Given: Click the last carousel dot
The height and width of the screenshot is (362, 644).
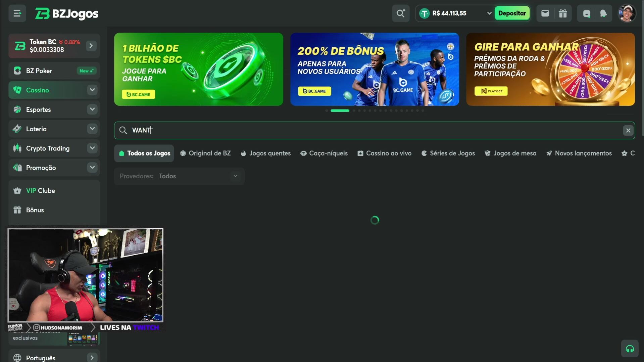Looking at the screenshot, I should click(x=423, y=110).
